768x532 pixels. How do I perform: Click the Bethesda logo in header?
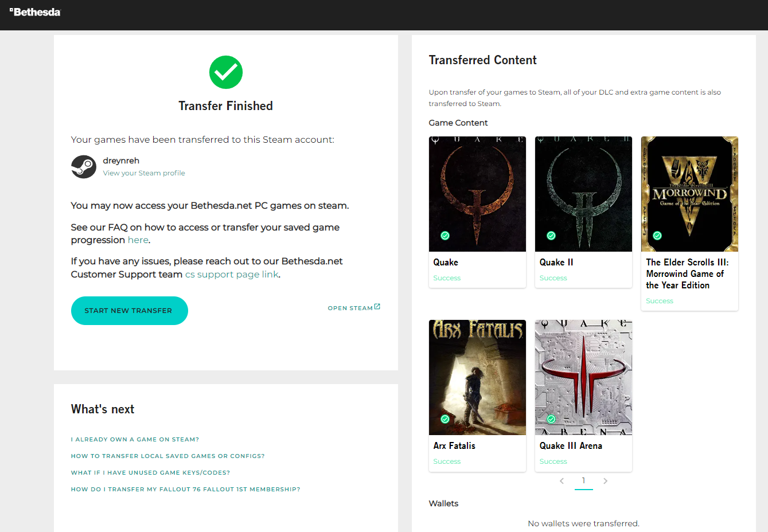pos(35,12)
